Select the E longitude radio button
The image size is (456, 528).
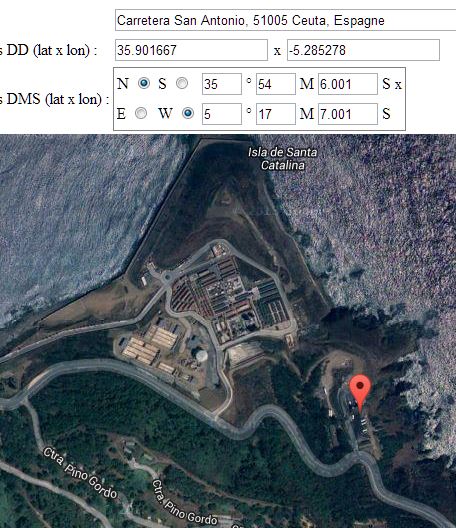click(141, 113)
